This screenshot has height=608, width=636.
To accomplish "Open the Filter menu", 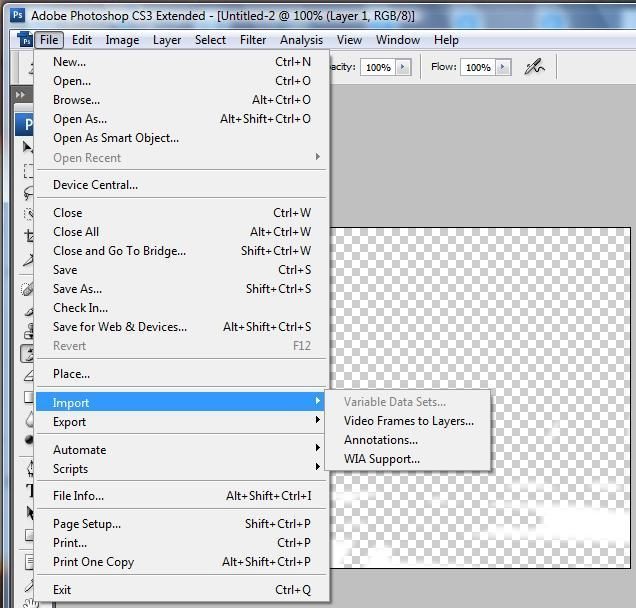I will click(253, 40).
